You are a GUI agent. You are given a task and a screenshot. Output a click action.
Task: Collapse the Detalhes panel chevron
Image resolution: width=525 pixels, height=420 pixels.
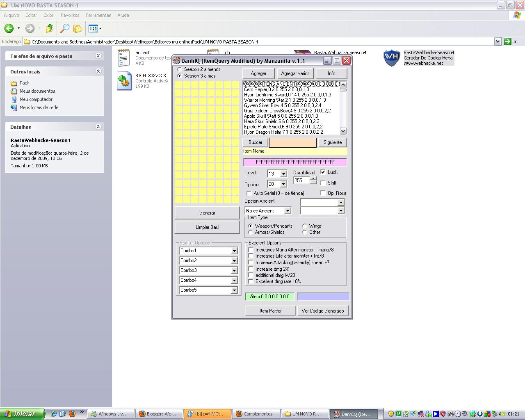point(98,127)
